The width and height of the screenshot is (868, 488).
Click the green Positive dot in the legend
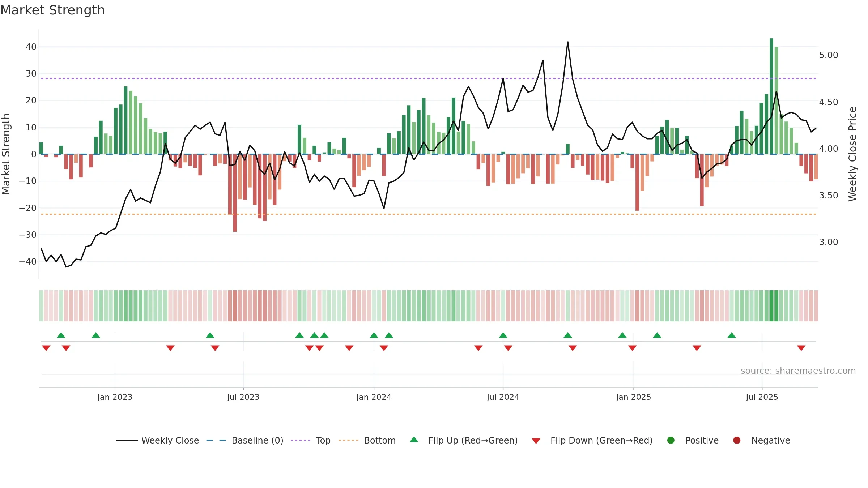coord(671,440)
